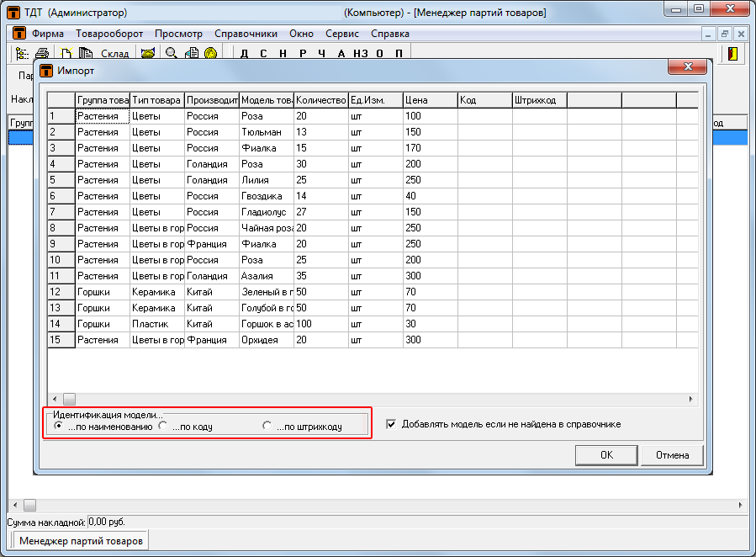Screen dimensions: 756x557
Task: Click the П letter toolbar button
Action: click(399, 54)
